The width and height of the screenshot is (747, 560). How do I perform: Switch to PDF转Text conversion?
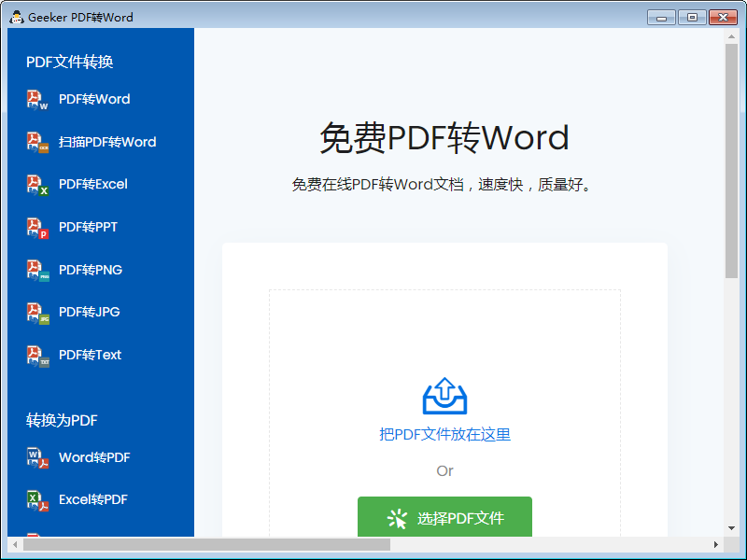[90, 355]
